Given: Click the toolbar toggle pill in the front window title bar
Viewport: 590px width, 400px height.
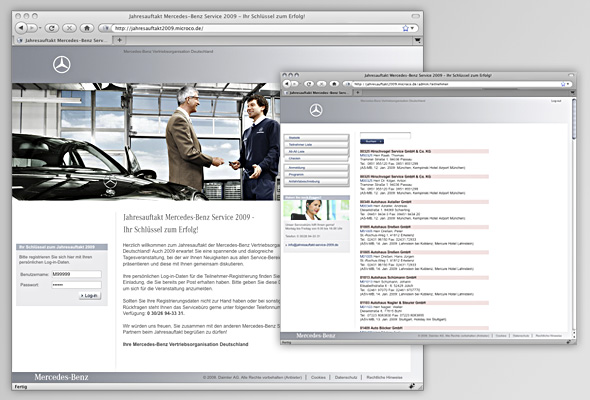Looking at the screenshot, I should click(571, 75).
